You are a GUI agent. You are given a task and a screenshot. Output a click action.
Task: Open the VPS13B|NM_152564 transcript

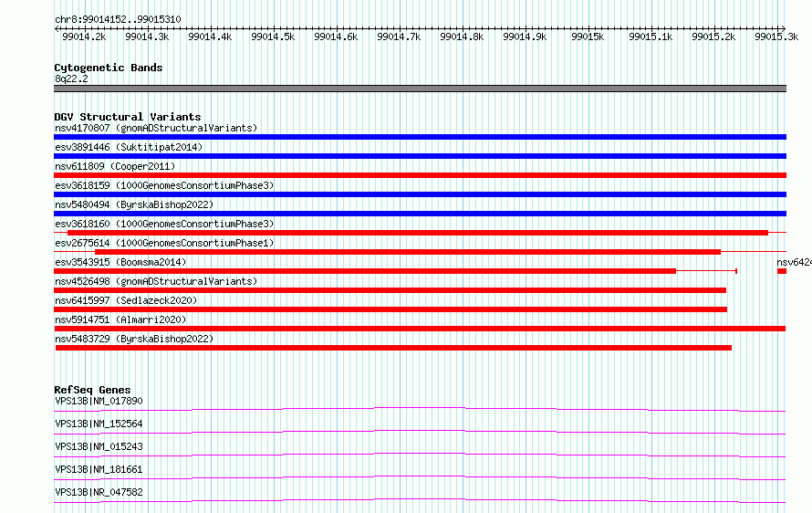coord(99,424)
